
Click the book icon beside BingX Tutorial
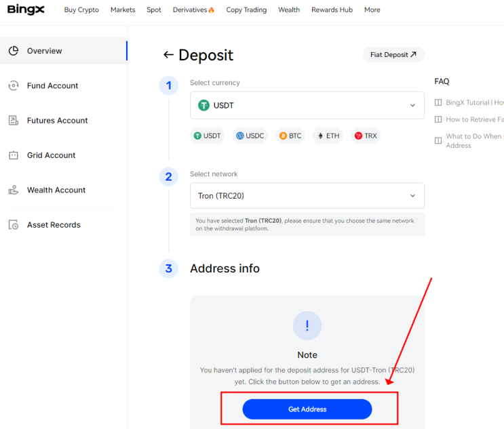(x=438, y=102)
